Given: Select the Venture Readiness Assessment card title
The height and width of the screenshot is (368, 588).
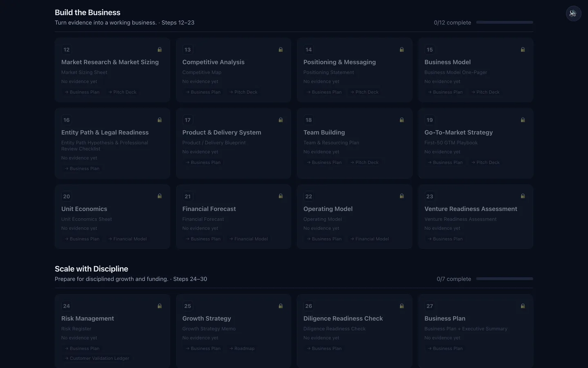Looking at the screenshot, I should tap(471, 209).
